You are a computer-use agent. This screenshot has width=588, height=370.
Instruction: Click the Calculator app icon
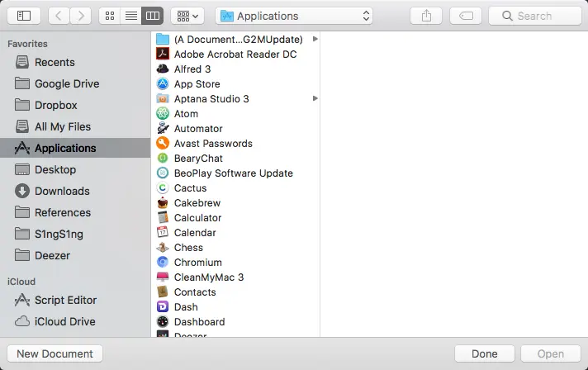tap(163, 217)
